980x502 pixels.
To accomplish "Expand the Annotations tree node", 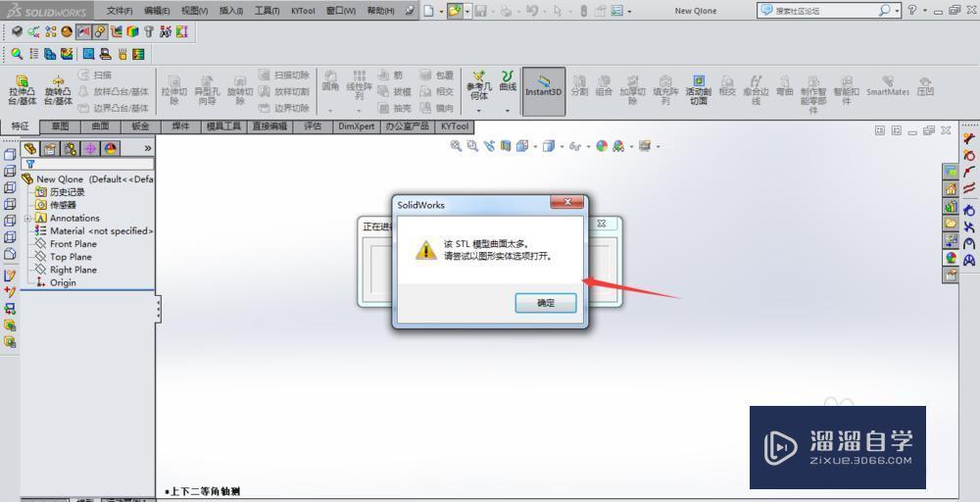I will (x=26, y=219).
